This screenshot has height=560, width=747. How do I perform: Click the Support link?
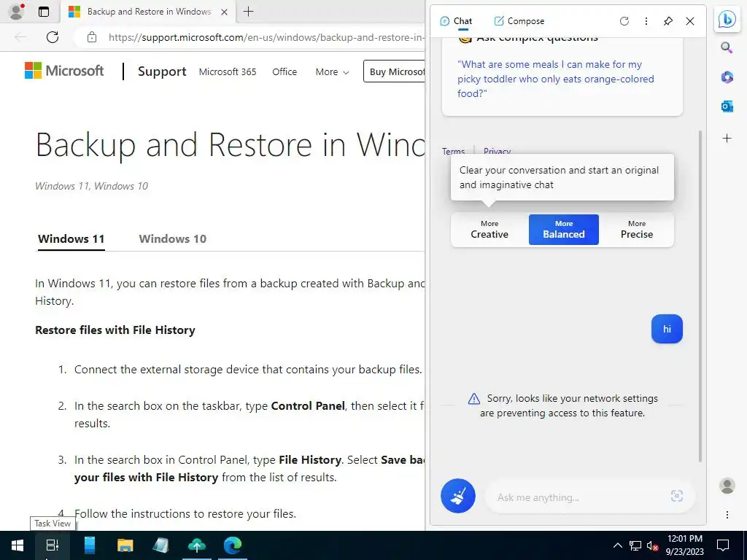point(162,71)
